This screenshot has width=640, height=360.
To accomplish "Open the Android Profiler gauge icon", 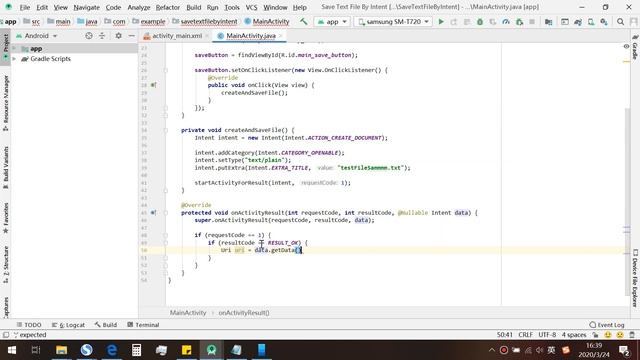I will point(506,22).
